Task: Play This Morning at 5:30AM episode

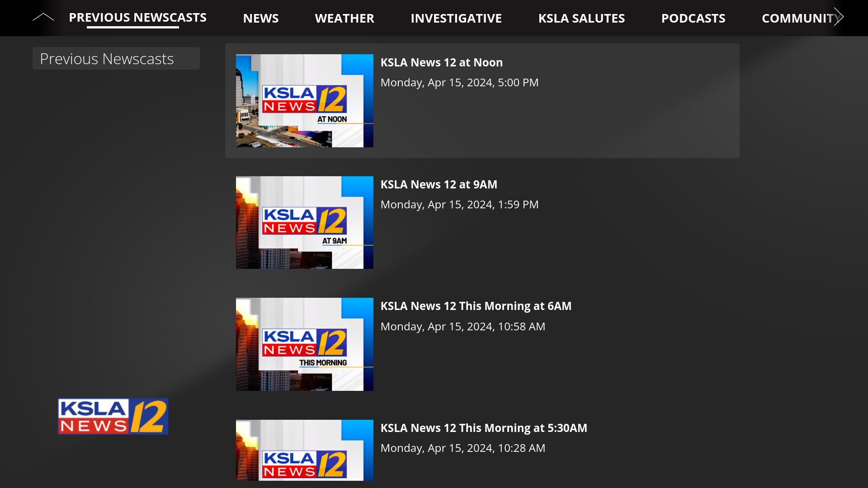Action: point(484,427)
